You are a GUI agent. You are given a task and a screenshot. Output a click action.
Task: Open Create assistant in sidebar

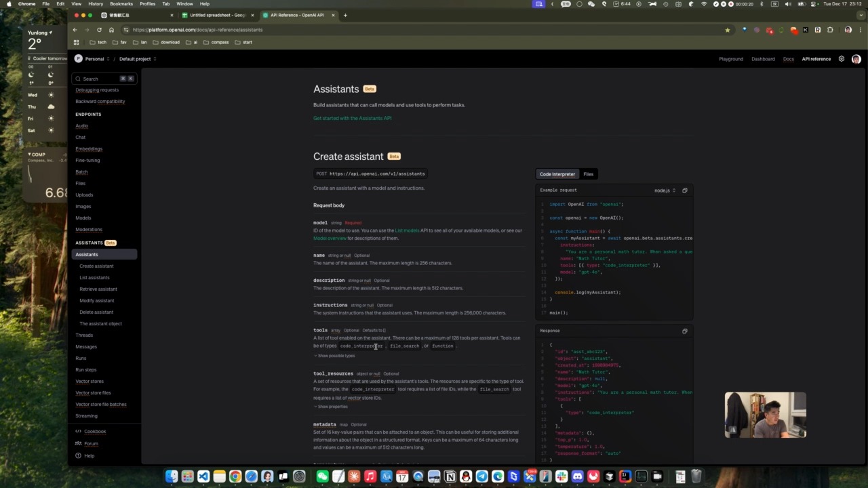96,266
